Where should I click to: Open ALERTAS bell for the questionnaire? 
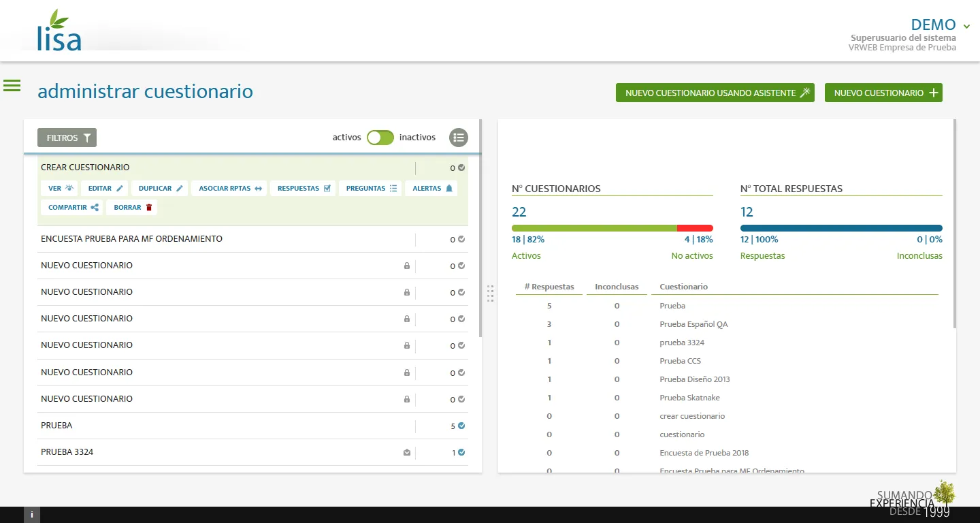coord(432,189)
